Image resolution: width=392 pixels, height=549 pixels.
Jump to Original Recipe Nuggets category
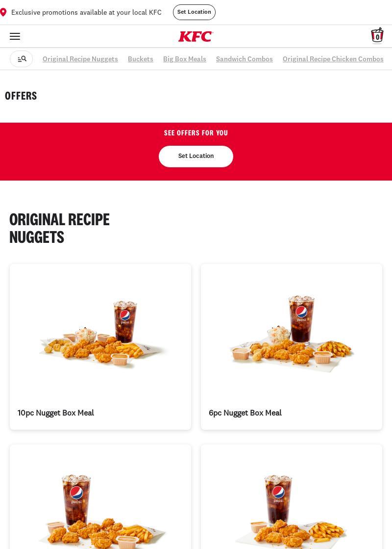[x=80, y=59]
